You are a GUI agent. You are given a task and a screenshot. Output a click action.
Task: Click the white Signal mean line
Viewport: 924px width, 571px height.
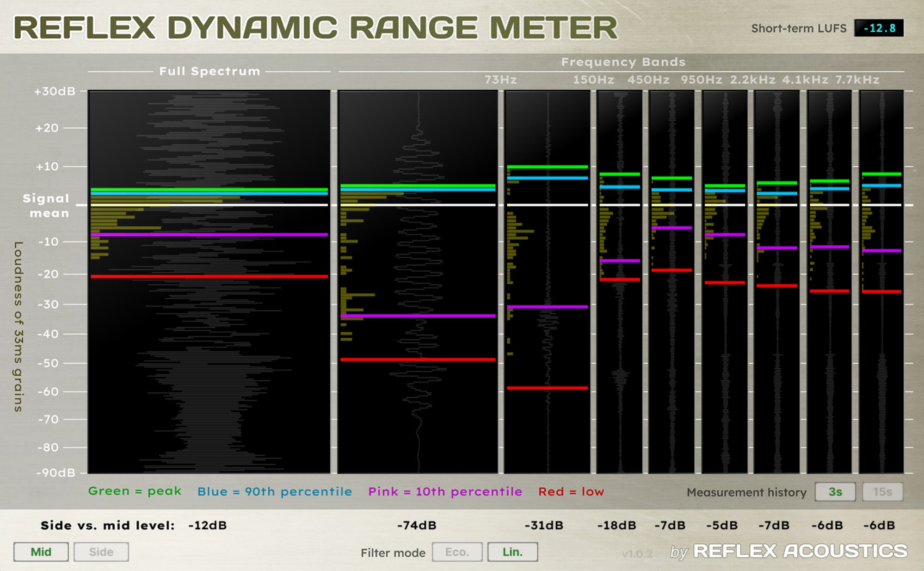[208, 205]
